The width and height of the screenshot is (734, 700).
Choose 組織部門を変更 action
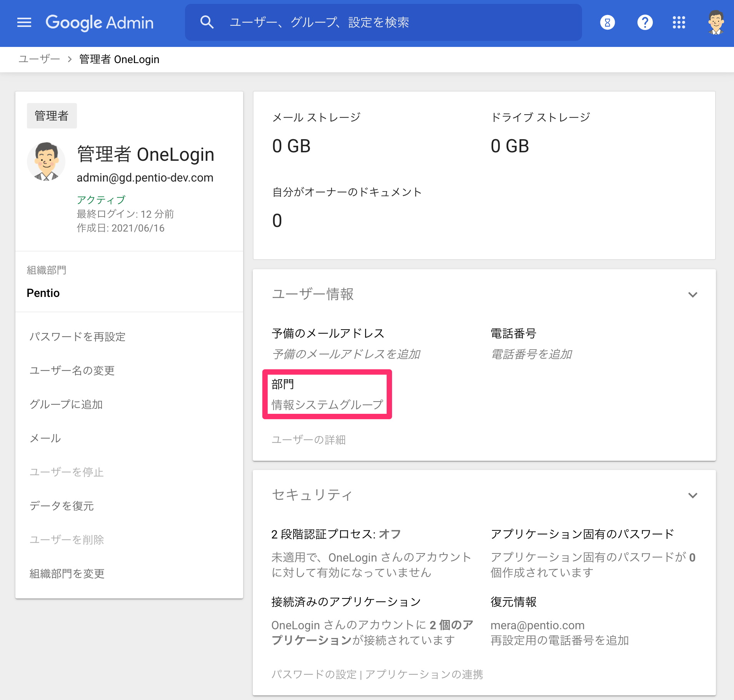tap(67, 574)
